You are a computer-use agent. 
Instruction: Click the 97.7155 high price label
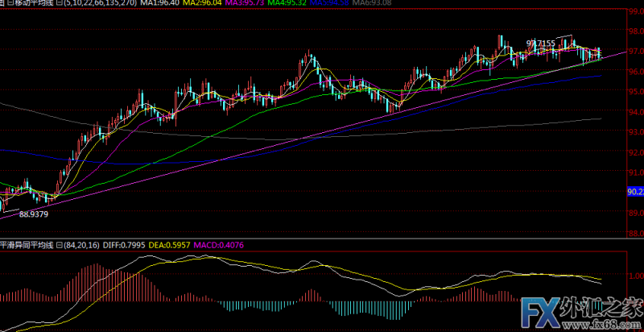click(541, 43)
